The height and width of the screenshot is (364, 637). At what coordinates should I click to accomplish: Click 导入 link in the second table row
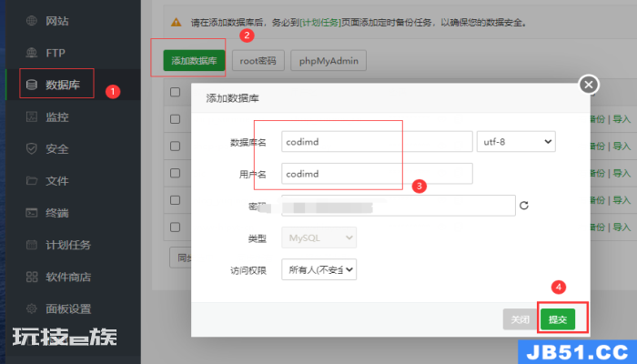[622, 146]
